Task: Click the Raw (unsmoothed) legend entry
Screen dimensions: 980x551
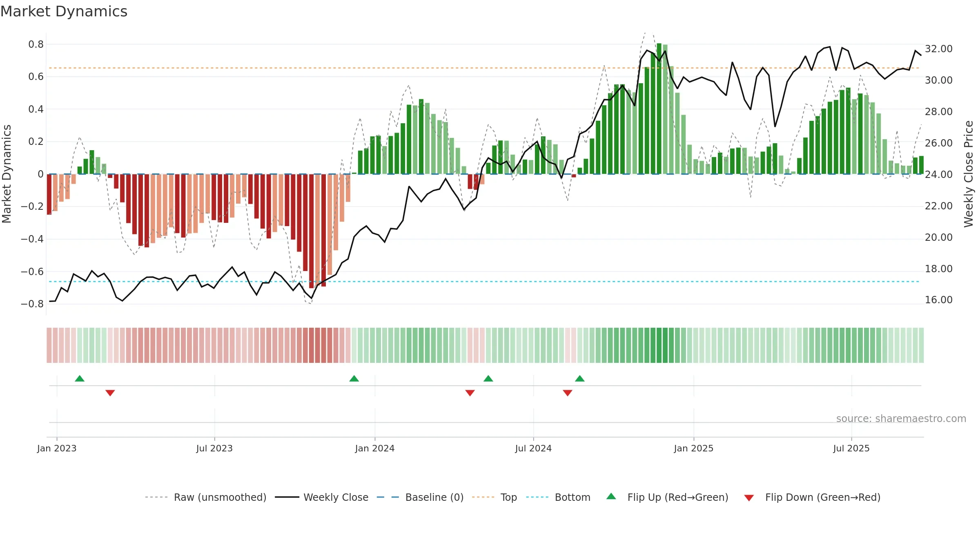Action: click(x=205, y=497)
